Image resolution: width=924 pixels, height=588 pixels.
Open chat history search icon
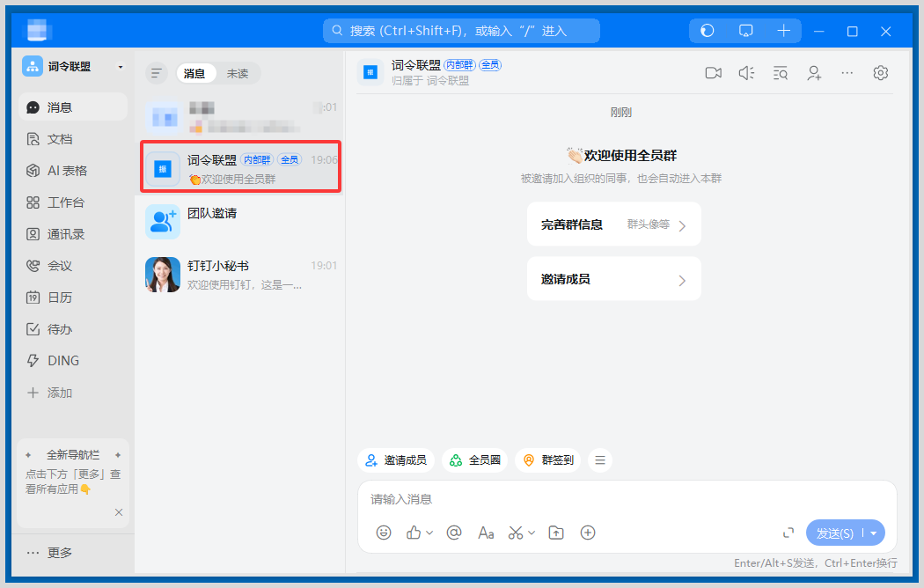click(x=781, y=73)
